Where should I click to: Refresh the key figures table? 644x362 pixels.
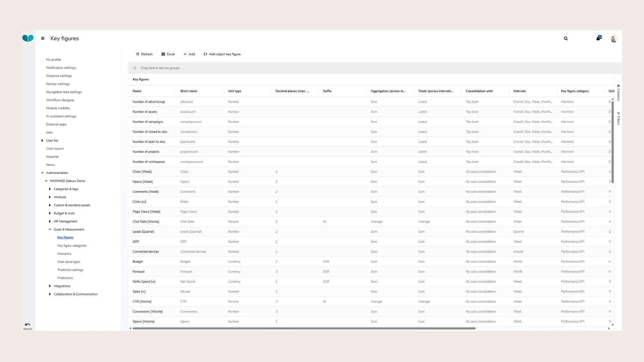[144, 54]
